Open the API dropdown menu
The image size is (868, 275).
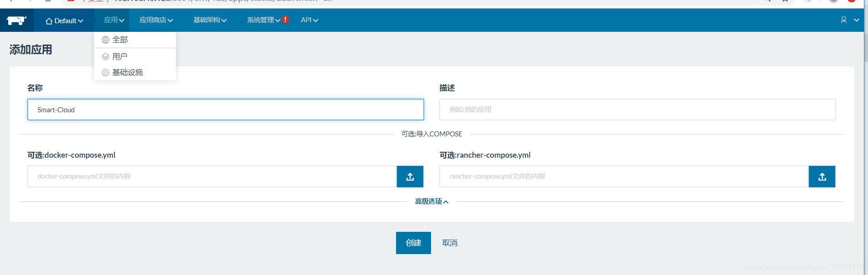coord(309,20)
